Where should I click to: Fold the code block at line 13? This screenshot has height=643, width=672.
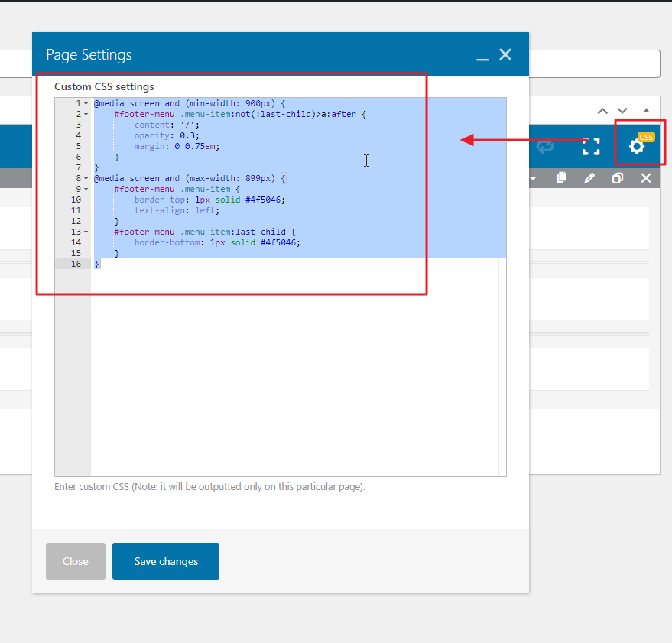(x=86, y=232)
